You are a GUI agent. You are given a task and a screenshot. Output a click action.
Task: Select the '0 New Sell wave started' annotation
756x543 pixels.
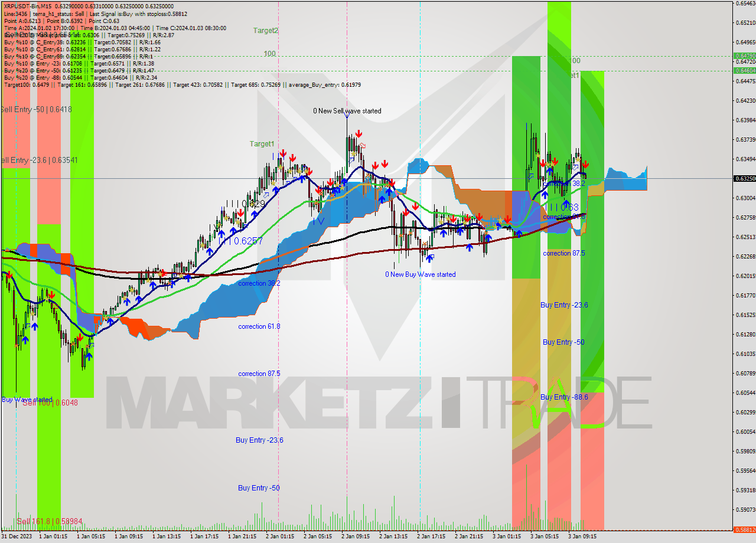coord(347,111)
